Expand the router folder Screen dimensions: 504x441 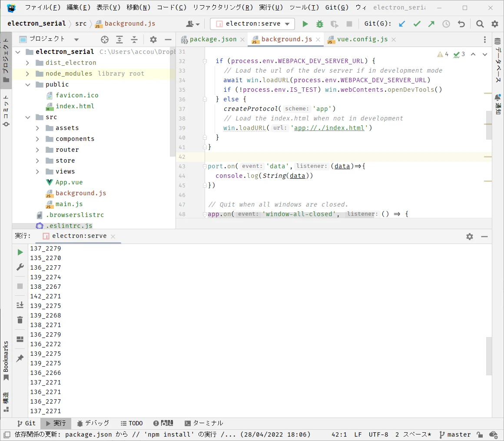(38, 150)
